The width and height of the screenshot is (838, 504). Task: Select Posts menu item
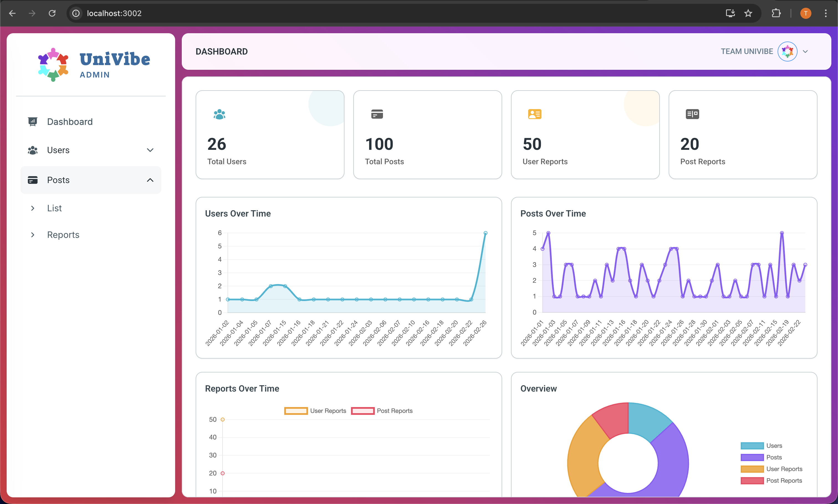(x=91, y=180)
